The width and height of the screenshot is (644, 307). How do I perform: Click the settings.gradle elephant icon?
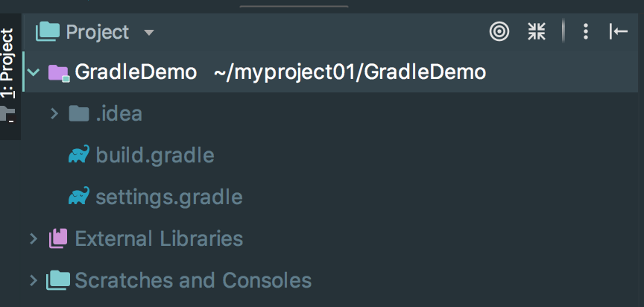pos(79,196)
